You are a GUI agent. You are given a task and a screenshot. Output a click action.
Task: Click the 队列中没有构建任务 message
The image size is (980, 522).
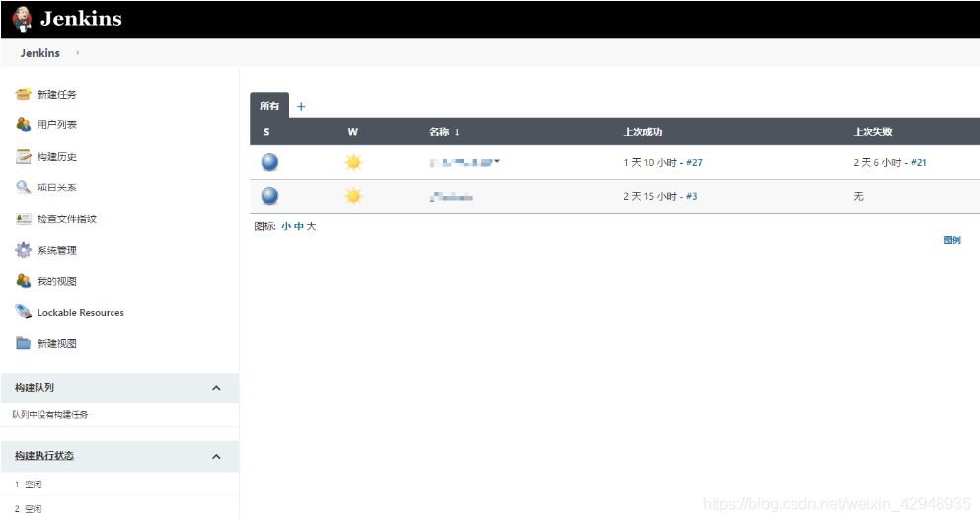(50, 415)
